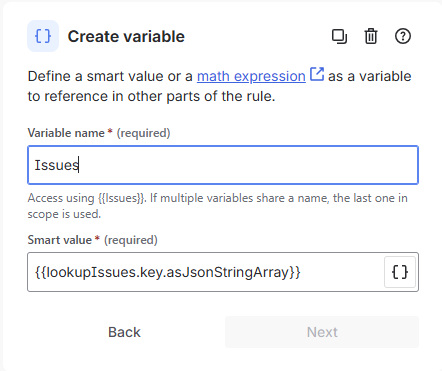Click the Create variable heading

[126, 37]
